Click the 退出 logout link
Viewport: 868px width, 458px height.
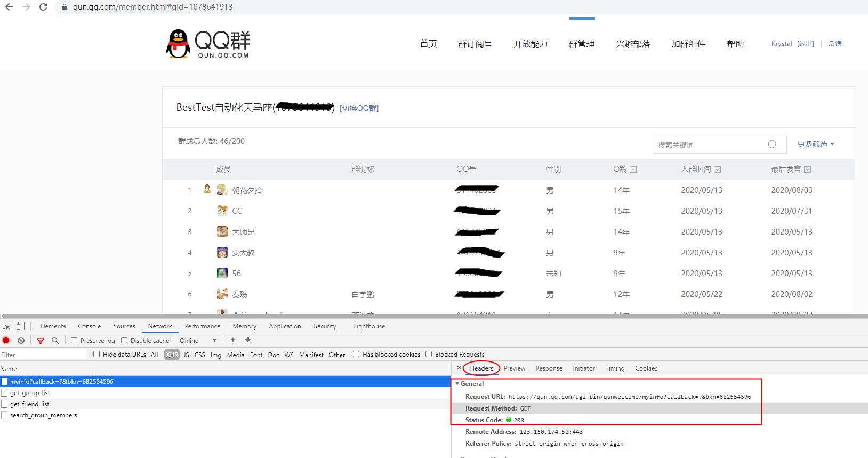tap(806, 44)
